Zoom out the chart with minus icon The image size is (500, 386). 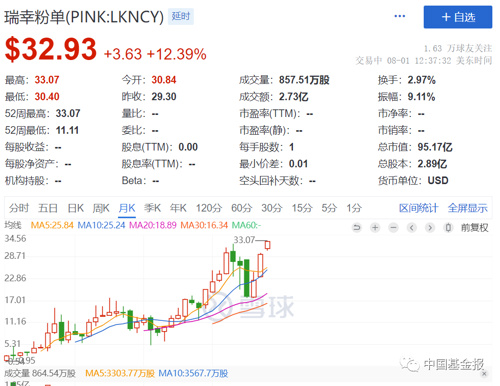[x=393, y=228]
